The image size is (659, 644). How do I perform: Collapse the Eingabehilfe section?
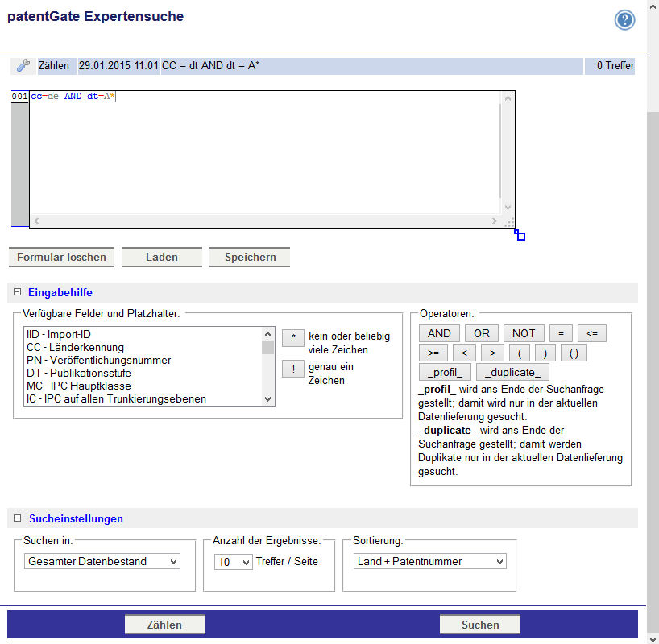click(17, 292)
